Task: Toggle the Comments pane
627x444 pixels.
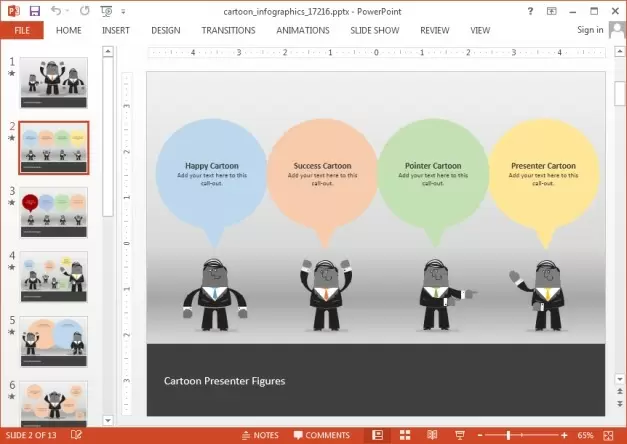Action: [x=320, y=435]
